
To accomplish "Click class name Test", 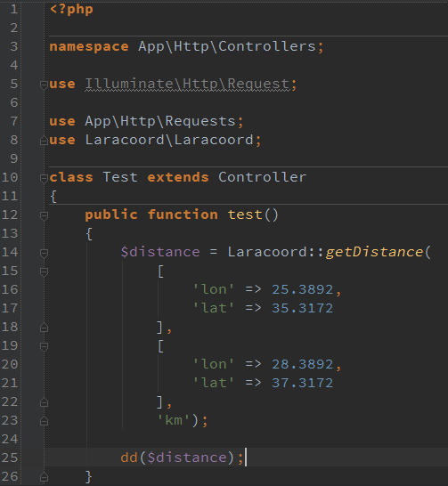I will coord(120,177).
